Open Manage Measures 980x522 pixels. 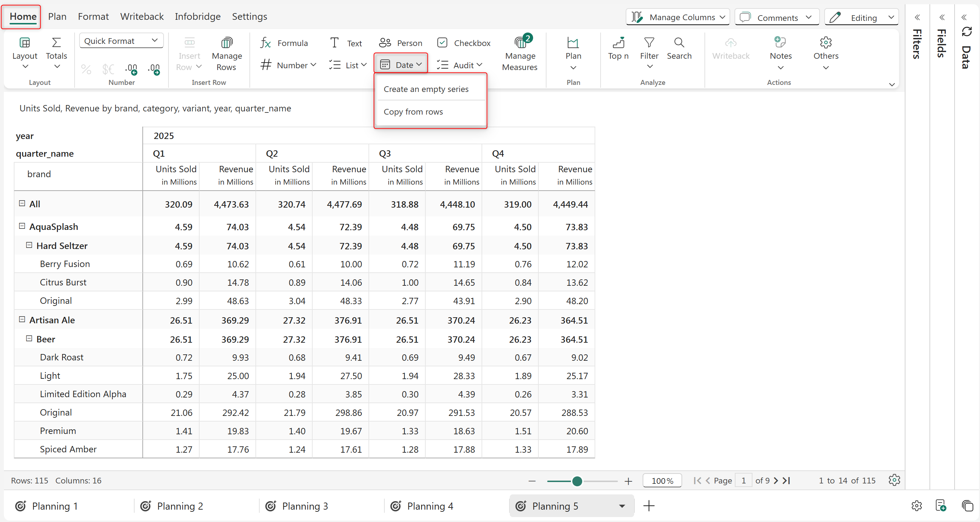click(x=520, y=53)
